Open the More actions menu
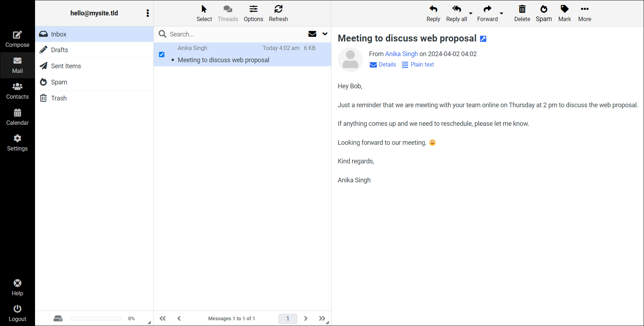The image size is (644, 326). pos(584,13)
